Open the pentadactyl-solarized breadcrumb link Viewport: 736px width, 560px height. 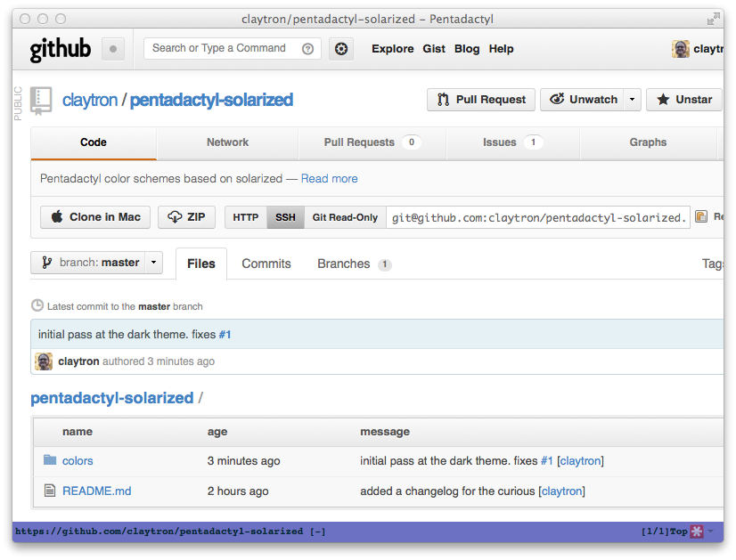point(112,398)
